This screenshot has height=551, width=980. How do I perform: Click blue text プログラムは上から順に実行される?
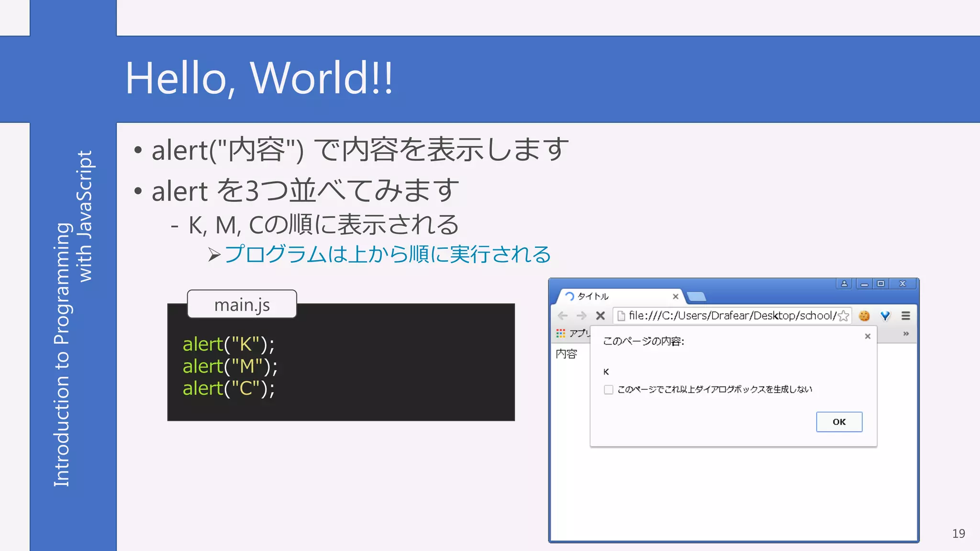click(388, 254)
